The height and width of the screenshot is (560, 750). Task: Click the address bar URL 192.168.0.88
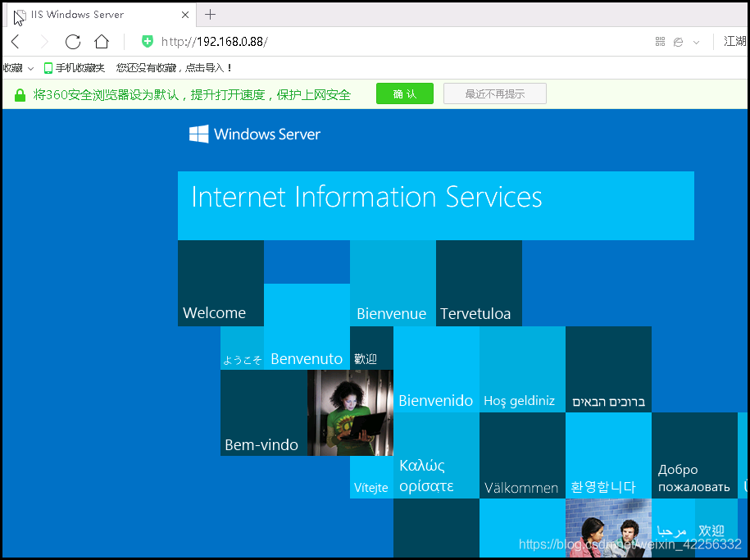214,42
